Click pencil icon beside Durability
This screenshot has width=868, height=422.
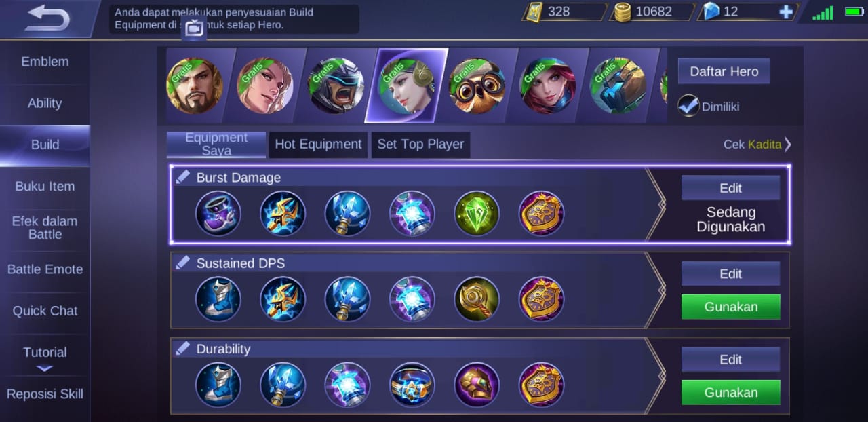coord(182,349)
